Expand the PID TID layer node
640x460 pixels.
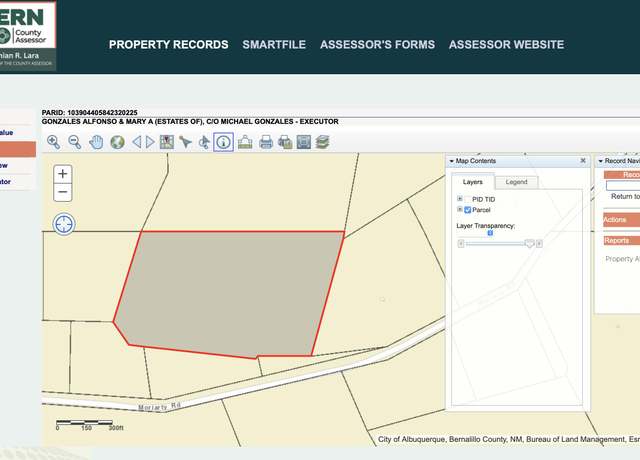(x=460, y=199)
